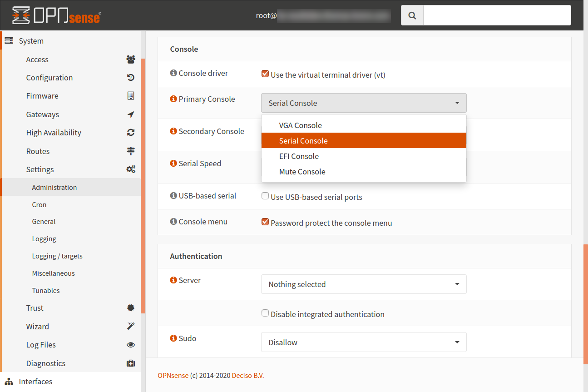Click the Diagnostics medkit icon

(131, 363)
